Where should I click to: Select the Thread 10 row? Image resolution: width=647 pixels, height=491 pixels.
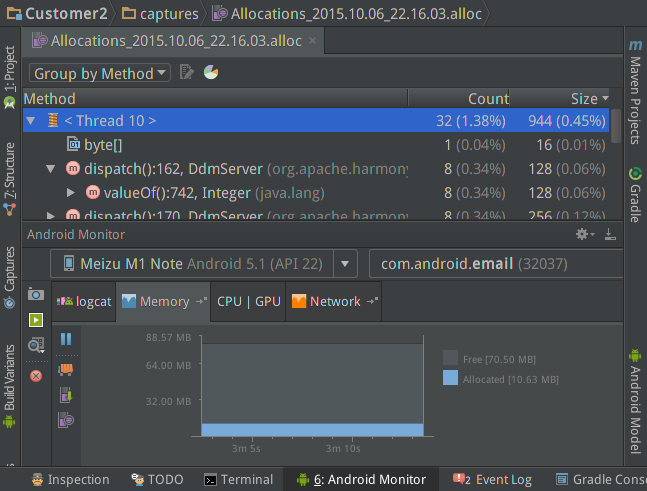coord(316,121)
